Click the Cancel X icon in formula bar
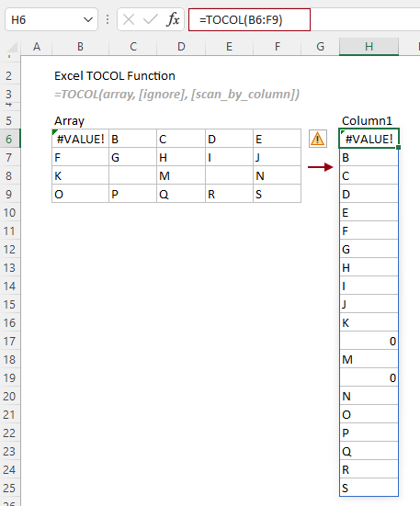Screen dimensions: 420x506 tap(129, 19)
